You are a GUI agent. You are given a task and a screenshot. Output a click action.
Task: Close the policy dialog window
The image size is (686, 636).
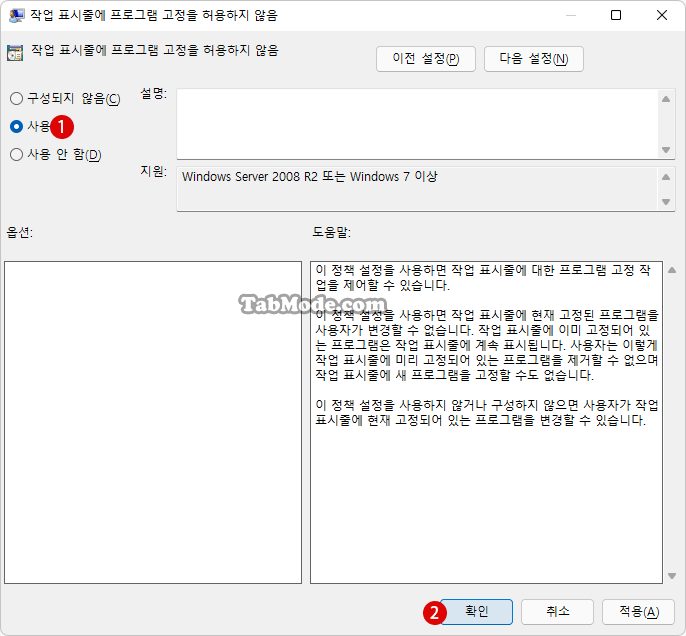tap(662, 15)
